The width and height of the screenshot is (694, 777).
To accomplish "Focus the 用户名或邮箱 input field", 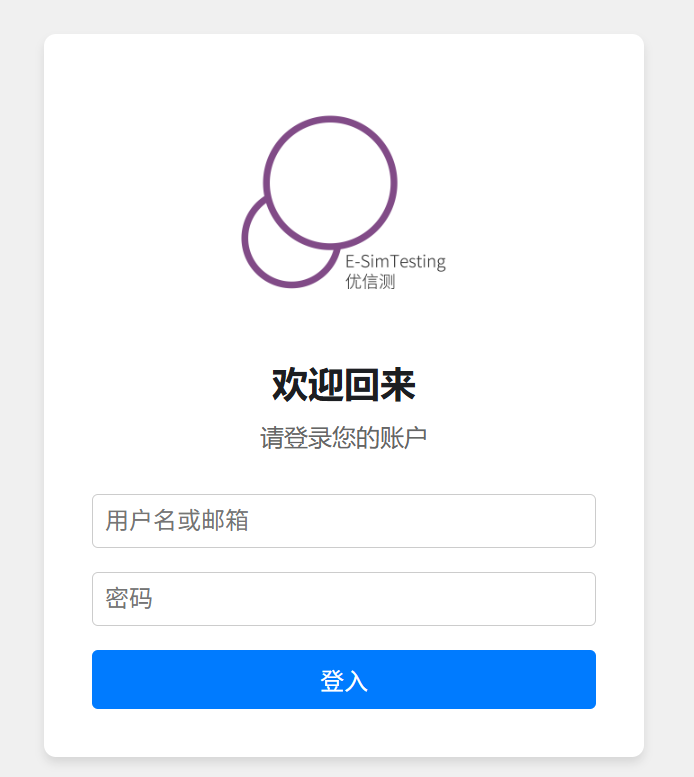I will (x=344, y=521).
